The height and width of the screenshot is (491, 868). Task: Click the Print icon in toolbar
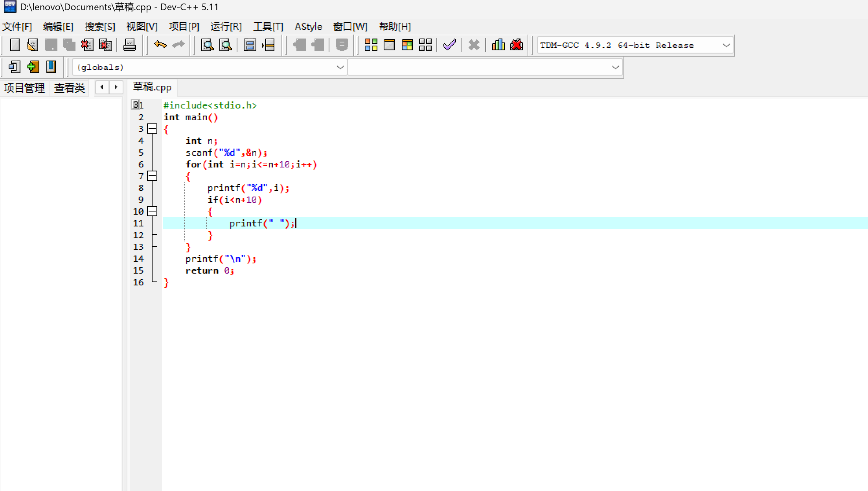pos(129,45)
